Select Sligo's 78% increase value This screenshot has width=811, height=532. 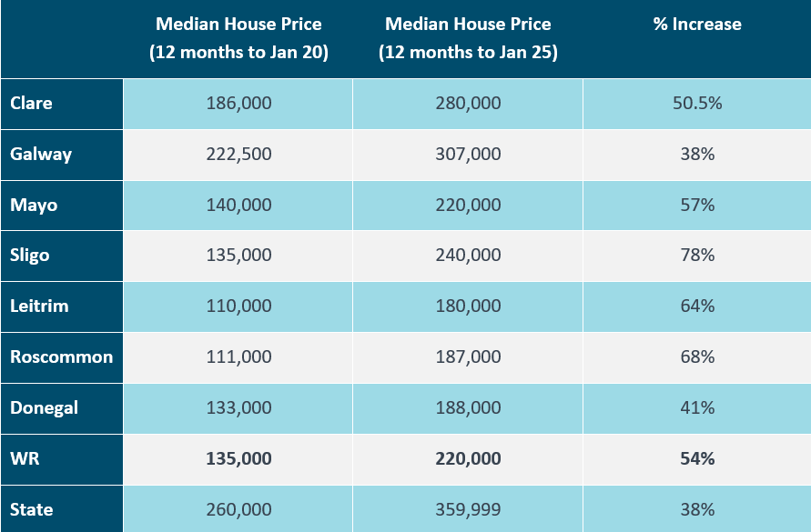(697, 256)
